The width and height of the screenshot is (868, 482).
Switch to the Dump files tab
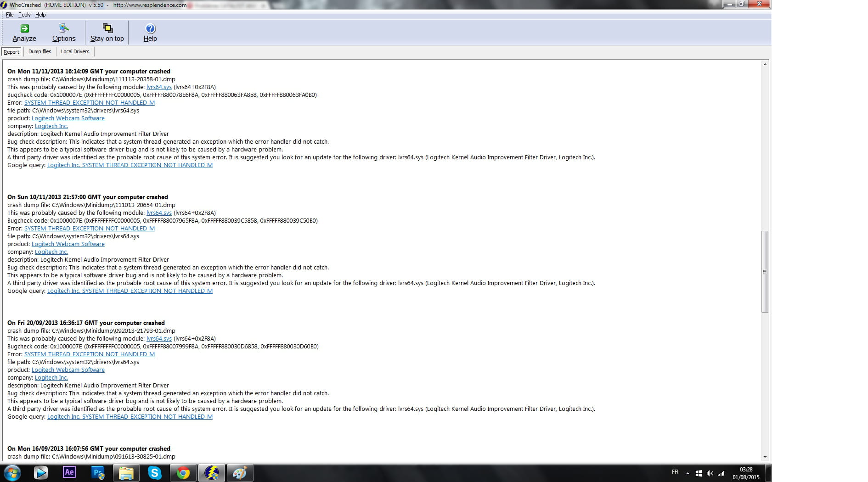[x=40, y=51]
